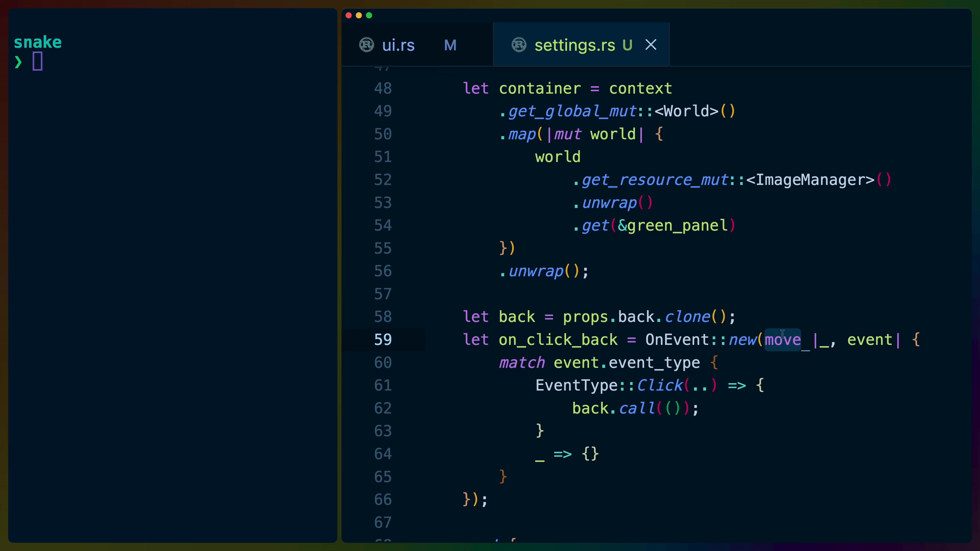Close the settings.rs tab
The width and height of the screenshot is (980, 551).
coord(651,45)
